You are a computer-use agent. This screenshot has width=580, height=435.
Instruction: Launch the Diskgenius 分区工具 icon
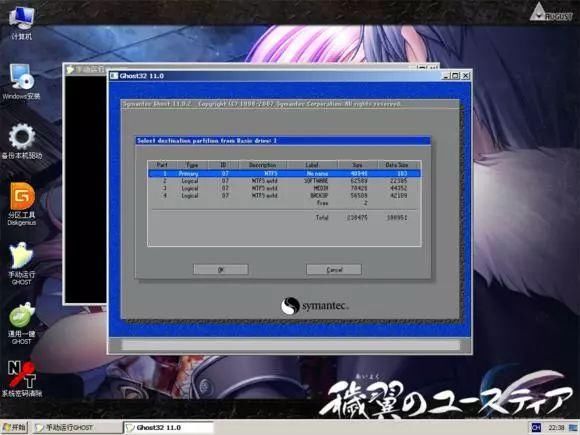click(22, 203)
